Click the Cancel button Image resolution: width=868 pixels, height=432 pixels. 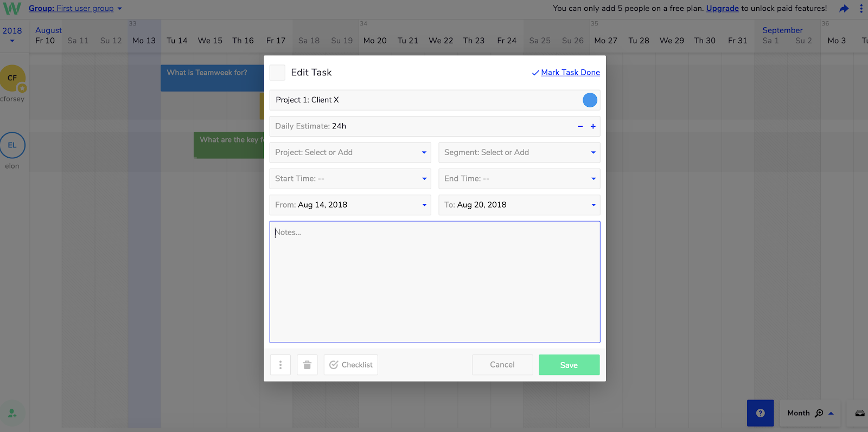(x=502, y=365)
